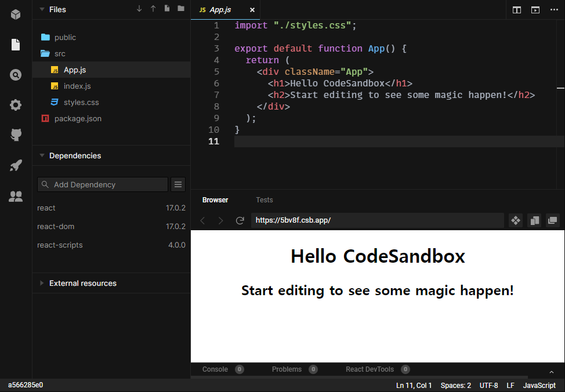Open the React DevTools tab
The image size is (565, 392).
[x=378, y=369]
